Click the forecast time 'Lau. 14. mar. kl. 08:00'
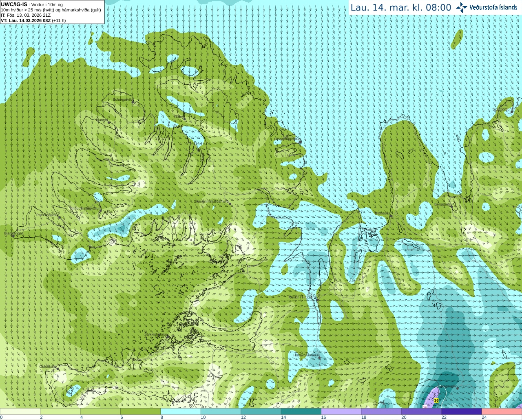 (401, 8)
